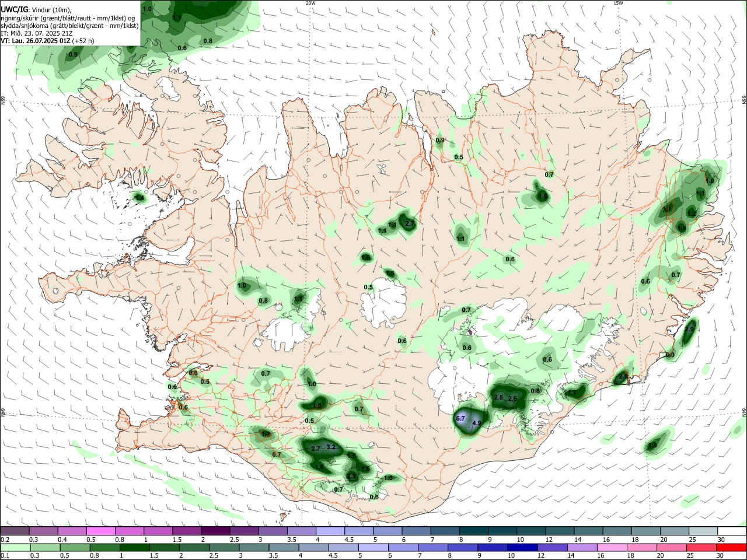Click the 0.1 label in the lower legend row
This screenshot has height=560, width=747.
coord(5,555)
